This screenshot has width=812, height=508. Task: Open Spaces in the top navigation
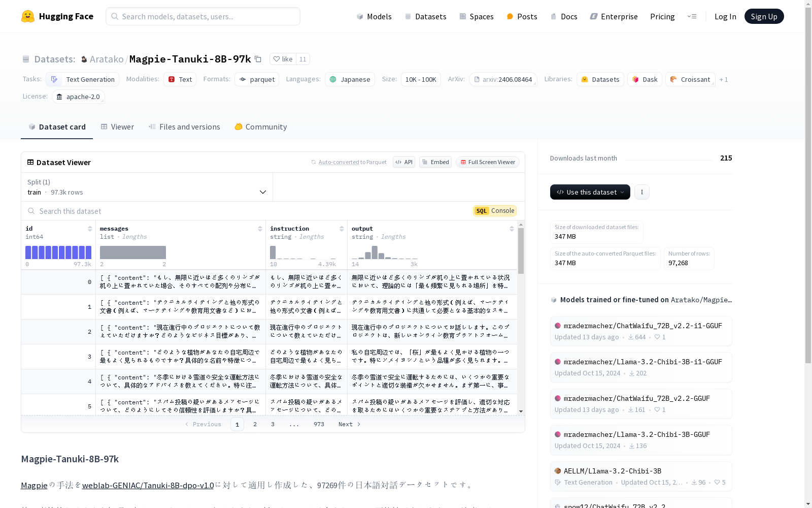[477, 16]
